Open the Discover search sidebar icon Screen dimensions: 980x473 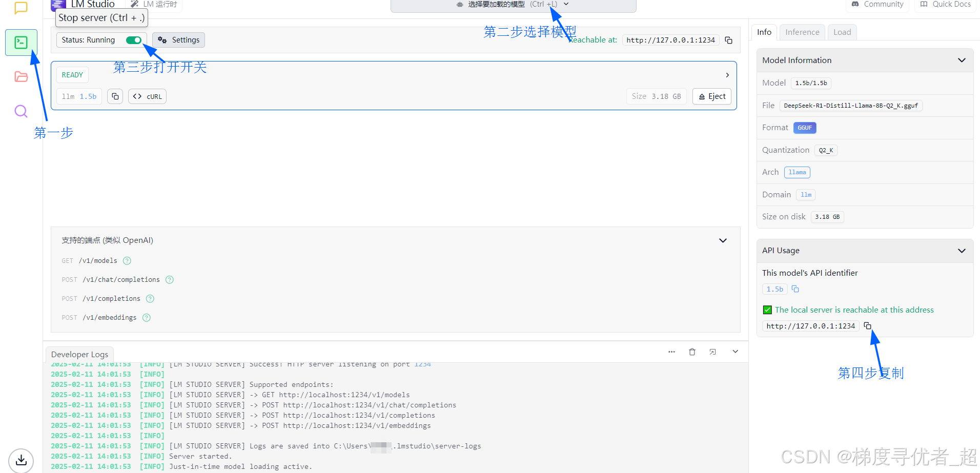click(21, 111)
